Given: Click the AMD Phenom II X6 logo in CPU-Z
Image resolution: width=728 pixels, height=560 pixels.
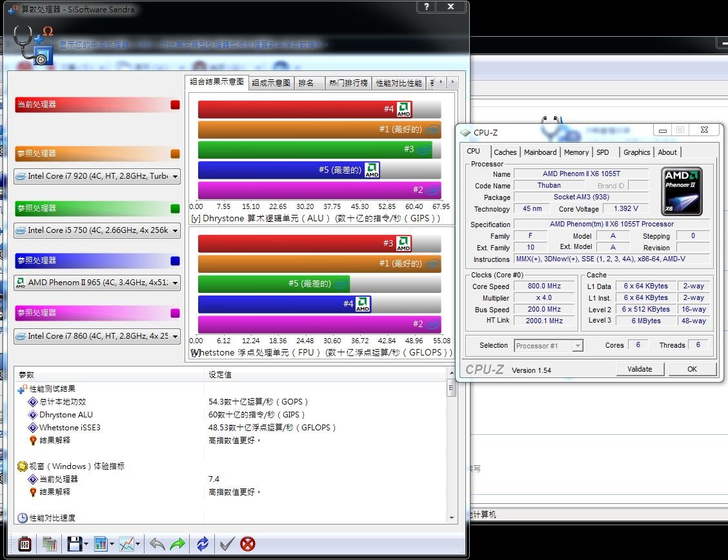Looking at the screenshot, I should click(x=682, y=191).
